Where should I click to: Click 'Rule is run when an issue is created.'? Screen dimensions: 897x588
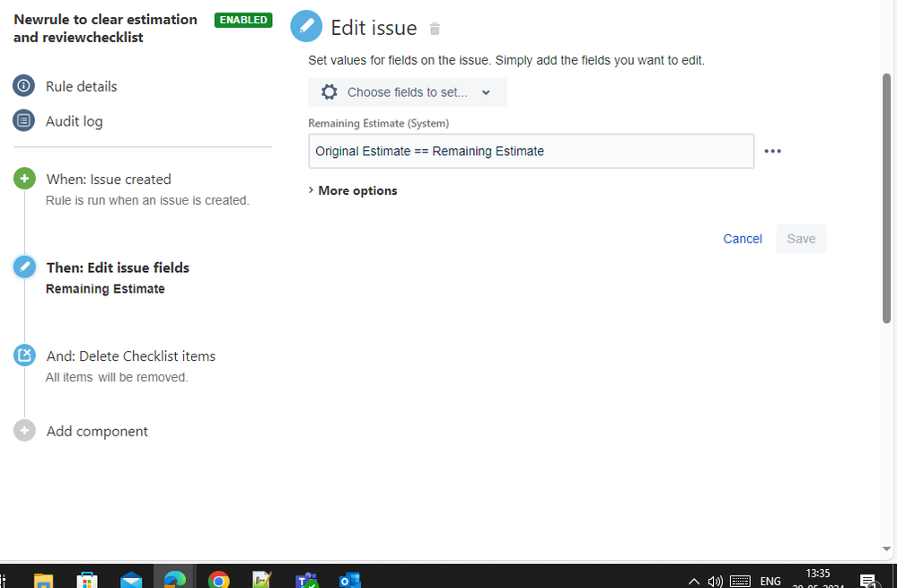pos(147,201)
